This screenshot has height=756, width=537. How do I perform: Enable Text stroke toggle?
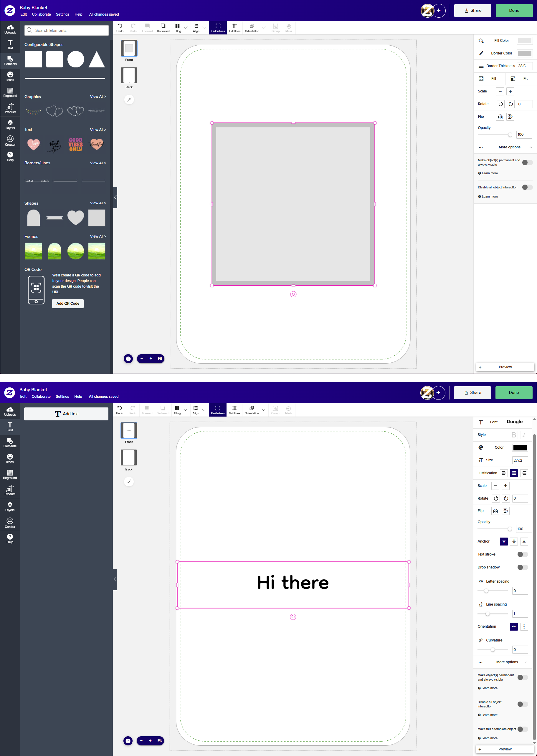(523, 554)
